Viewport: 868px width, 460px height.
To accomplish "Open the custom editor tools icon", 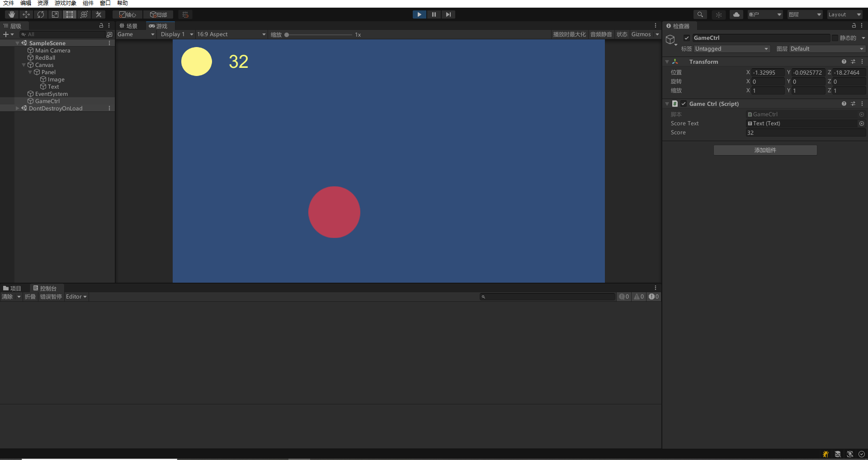I will point(99,14).
